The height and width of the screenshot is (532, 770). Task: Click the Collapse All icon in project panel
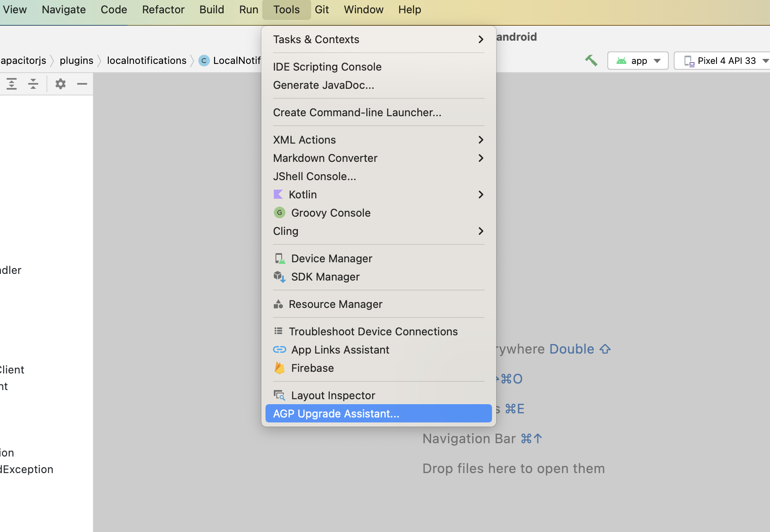point(33,84)
